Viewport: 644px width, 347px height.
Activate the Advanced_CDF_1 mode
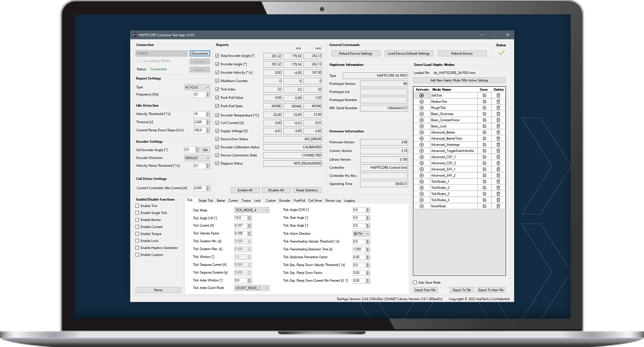click(422, 157)
